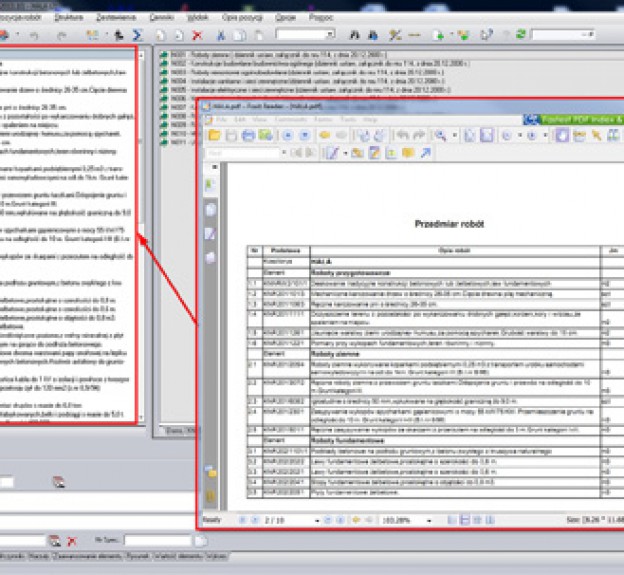Select the Hand tool in Foxit Reader
The image size is (624, 575).
[562, 135]
